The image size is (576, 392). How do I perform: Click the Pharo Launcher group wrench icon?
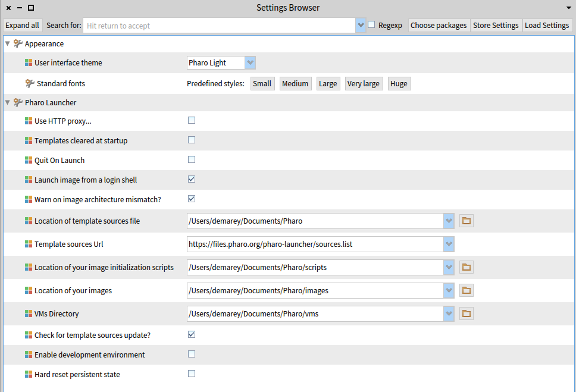pyautogui.click(x=18, y=102)
